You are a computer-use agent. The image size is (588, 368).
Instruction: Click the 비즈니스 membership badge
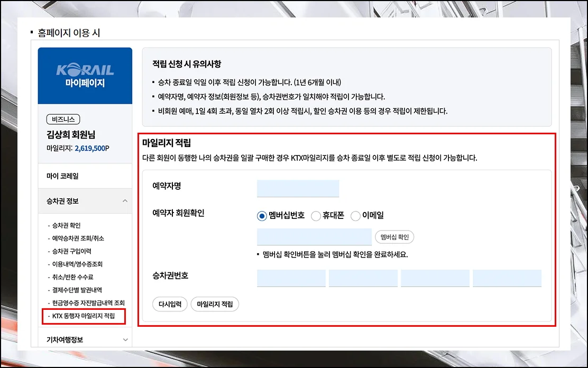(x=63, y=119)
